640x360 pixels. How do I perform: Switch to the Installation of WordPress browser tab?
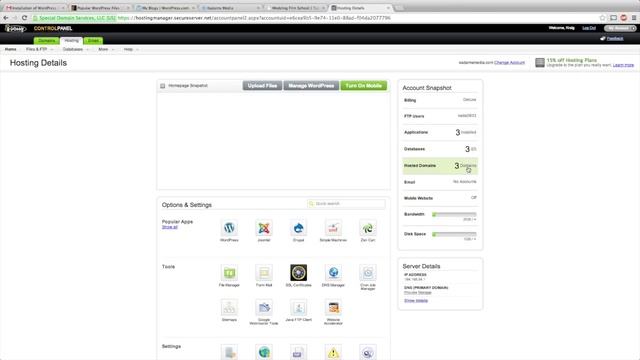pyautogui.click(x=34, y=8)
